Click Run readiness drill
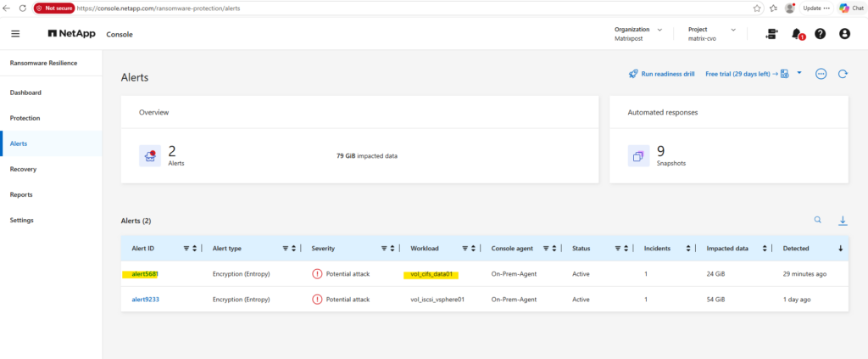 point(661,74)
